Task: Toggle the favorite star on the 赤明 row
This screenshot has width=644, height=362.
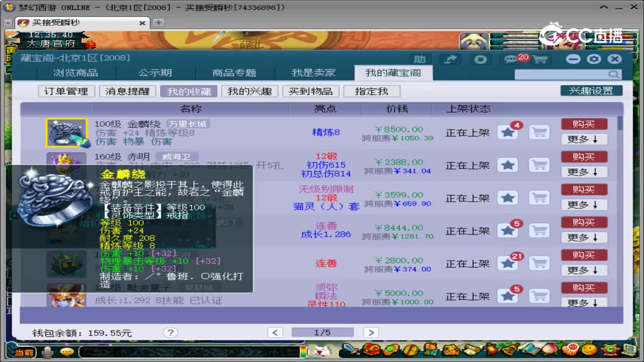Action: click(508, 165)
